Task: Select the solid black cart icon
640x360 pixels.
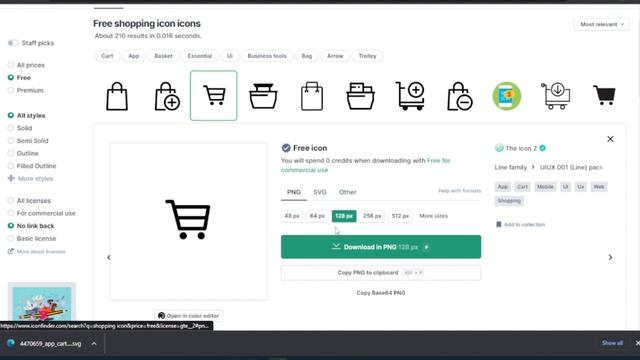Action: pos(604,96)
